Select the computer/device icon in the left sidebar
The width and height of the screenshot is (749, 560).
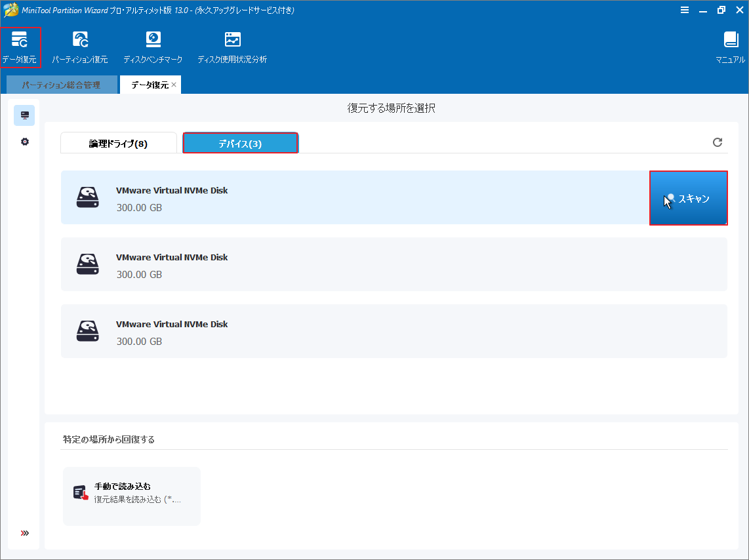coord(24,115)
